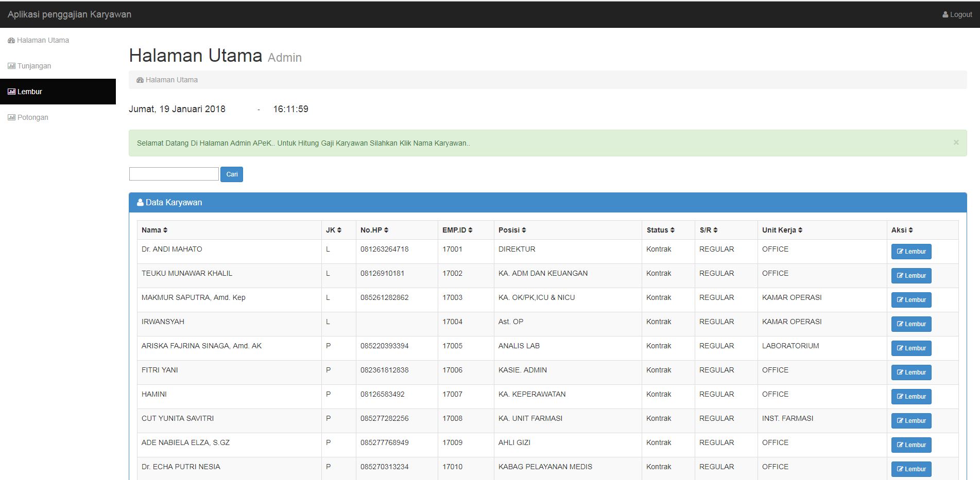Dismiss the green welcome alert
Screen dimensions: 980x480
click(956, 143)
